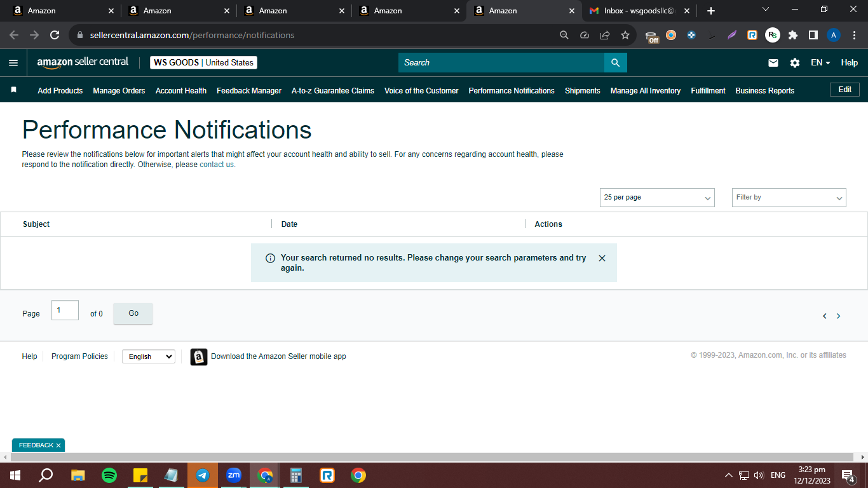Click the bookmark icon in nav bar

14,90
